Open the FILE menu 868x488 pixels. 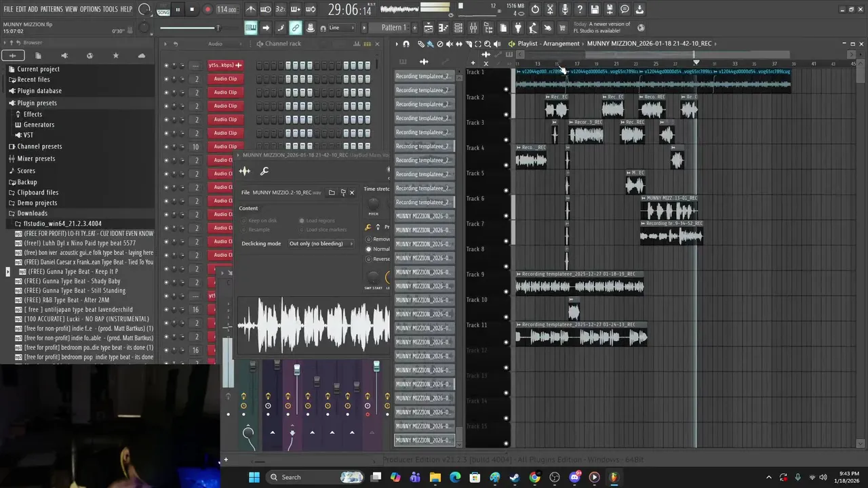pos(8,9)
